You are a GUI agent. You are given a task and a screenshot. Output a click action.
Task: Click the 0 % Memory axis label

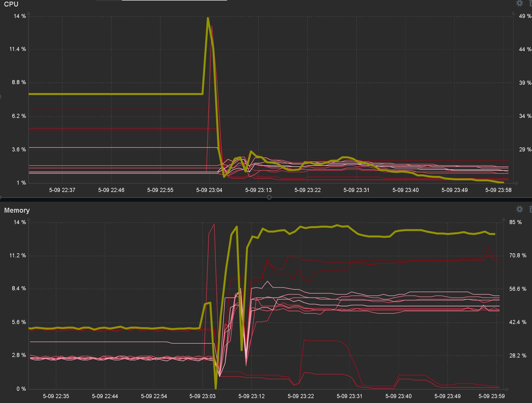[x=21, y=389]
